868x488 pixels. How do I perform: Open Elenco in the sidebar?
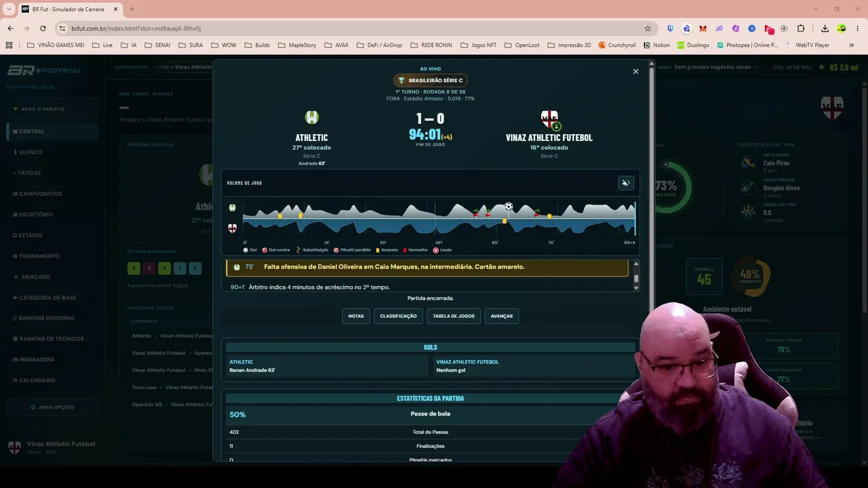point(52,152)
